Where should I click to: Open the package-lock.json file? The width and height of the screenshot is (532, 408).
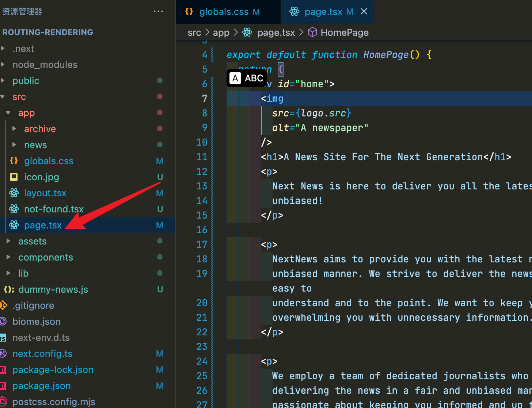click(x=53, y=370)
